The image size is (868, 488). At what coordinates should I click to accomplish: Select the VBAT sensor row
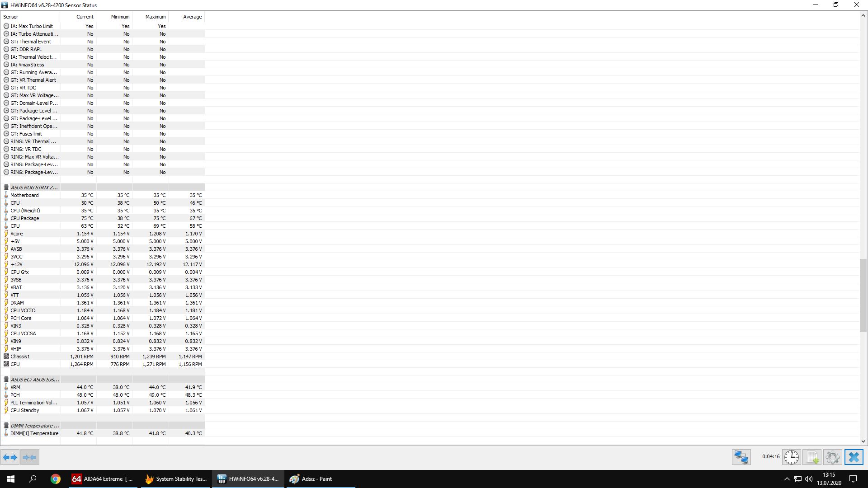click(103, 287)
